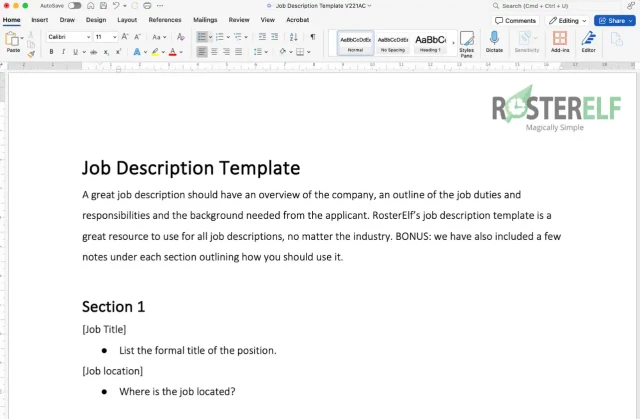Increase paragraph indent
The height and width of the screenshot is (419, 640).
coord(275,37)
